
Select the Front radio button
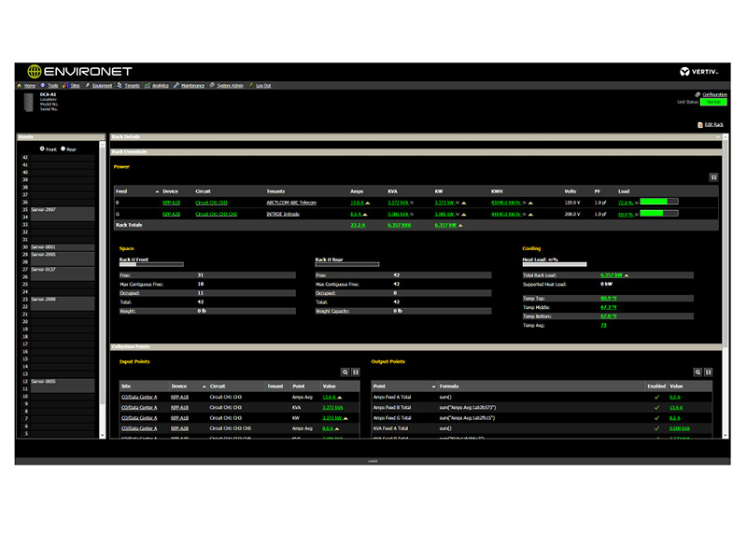click(x=42, y=148)
